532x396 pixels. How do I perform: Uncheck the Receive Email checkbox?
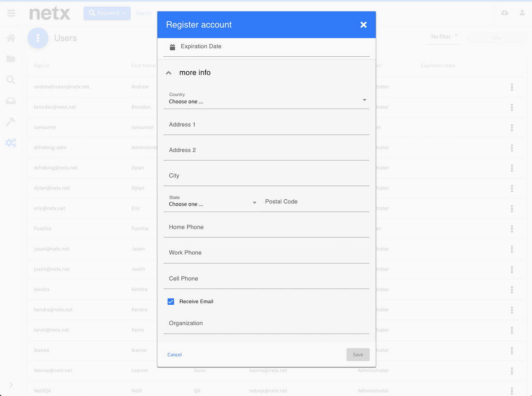(x=171, y=302)
